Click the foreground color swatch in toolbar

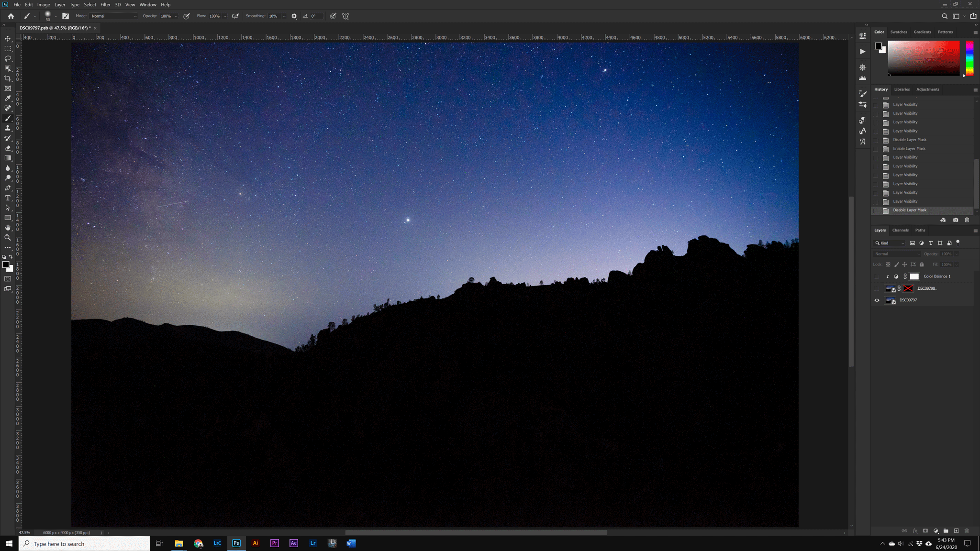[6, 264]
